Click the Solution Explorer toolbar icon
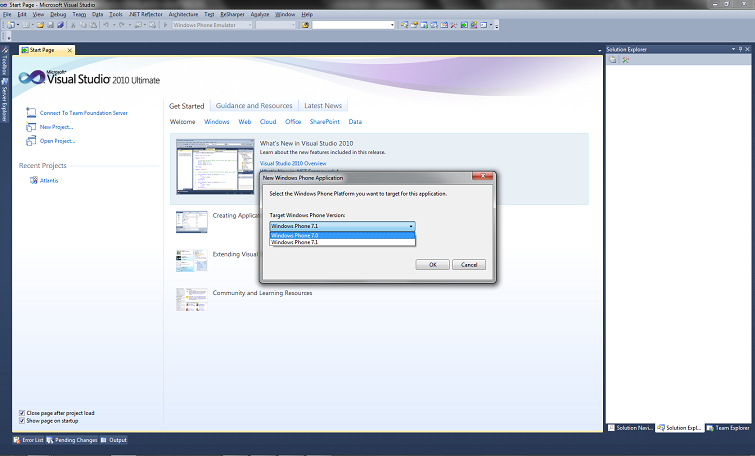 (404, 25)
